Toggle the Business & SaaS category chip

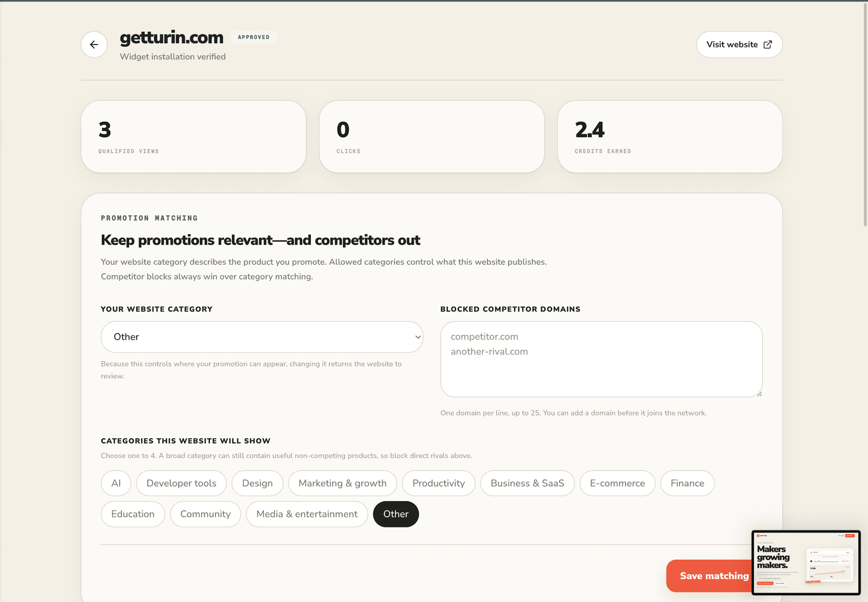(x=528, y=483)
